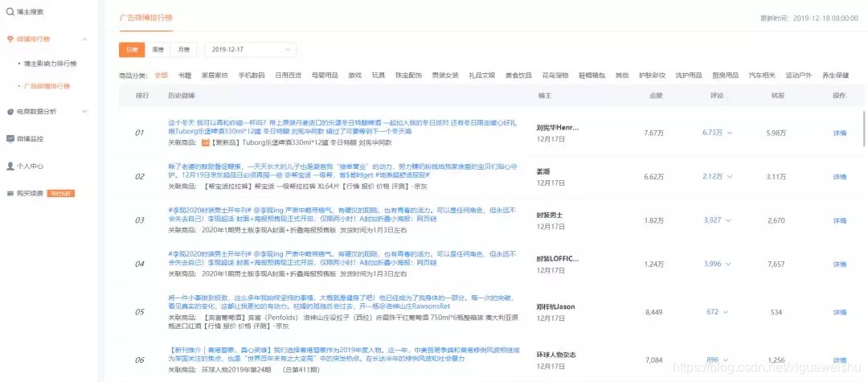Open 详情 for the 时装男士 row
The height and width of the screenshot is (382, 868).
pos(840,220)
